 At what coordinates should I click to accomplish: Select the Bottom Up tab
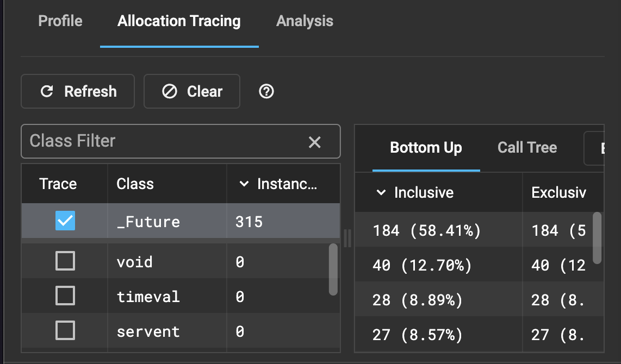425,147
